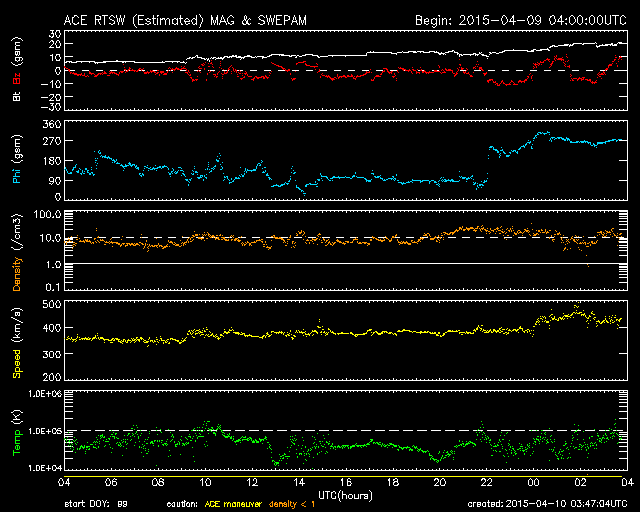Click the cyan "Phi (gsm)" axis label

17,159
